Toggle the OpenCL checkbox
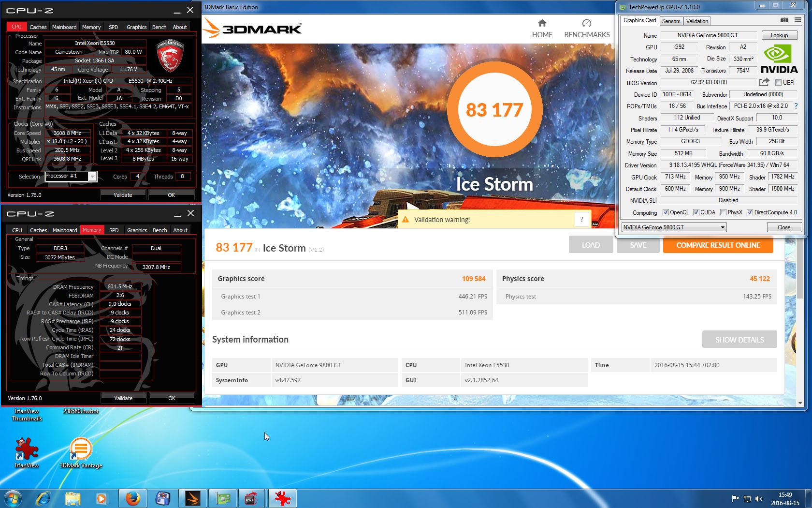812x508 pixels. point(666,212)
